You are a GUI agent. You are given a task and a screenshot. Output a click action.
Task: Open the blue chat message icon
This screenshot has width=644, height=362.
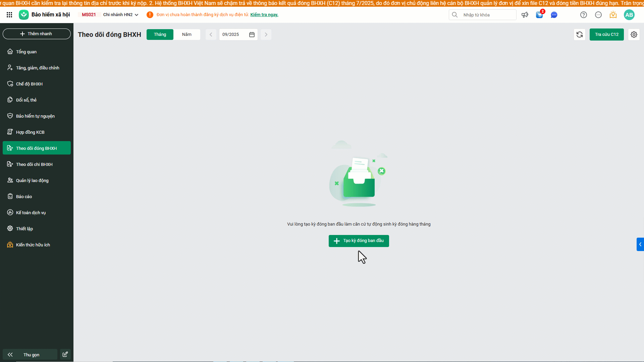pyautogui.click(x=554, y=15)
